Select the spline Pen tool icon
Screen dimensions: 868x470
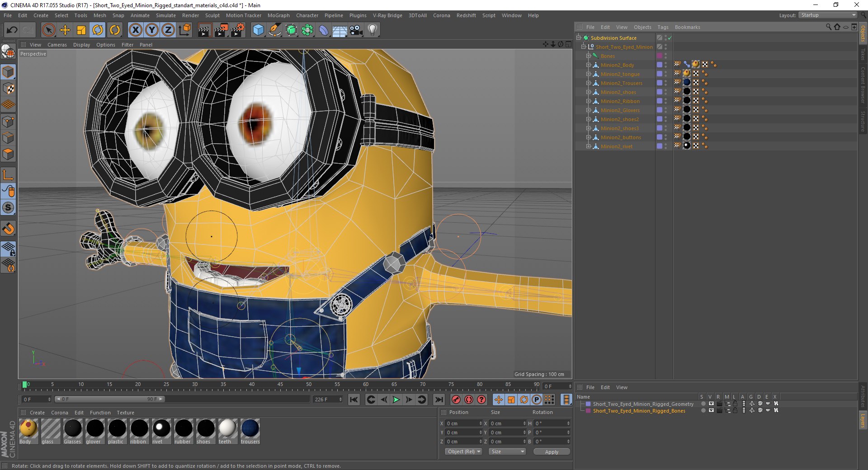pos(274,30)
